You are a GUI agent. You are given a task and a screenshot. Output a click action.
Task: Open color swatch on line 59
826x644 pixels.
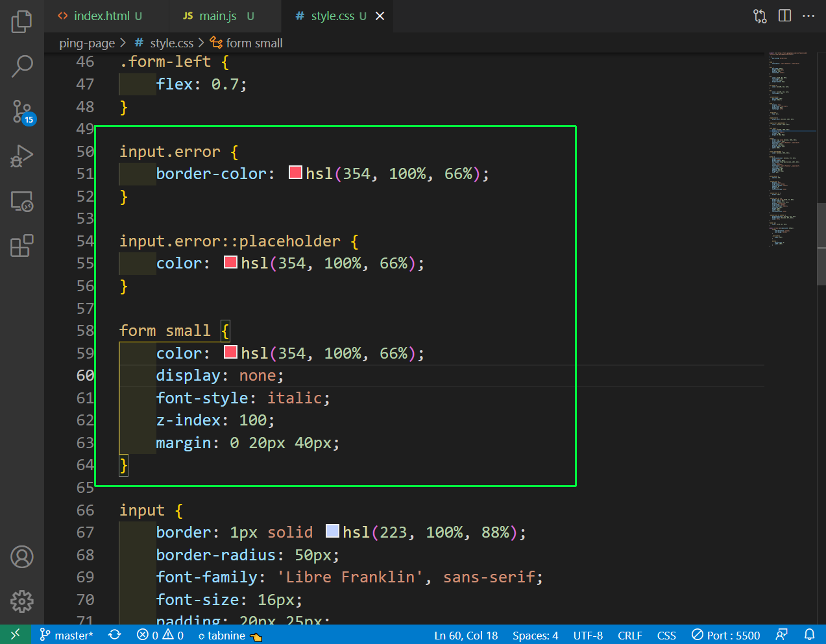click(x=230, y=352)
